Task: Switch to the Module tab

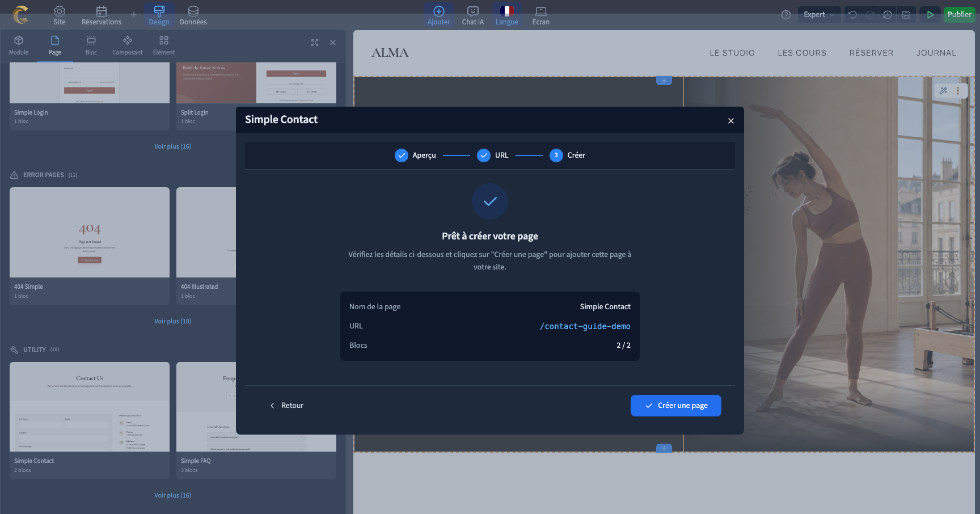Action: (19, 45)
